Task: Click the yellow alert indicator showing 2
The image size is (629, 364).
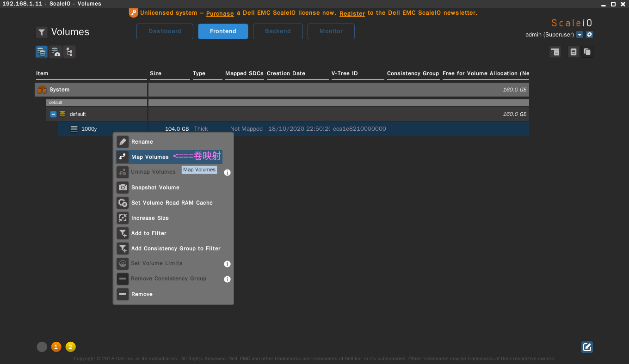Action: 70,347
